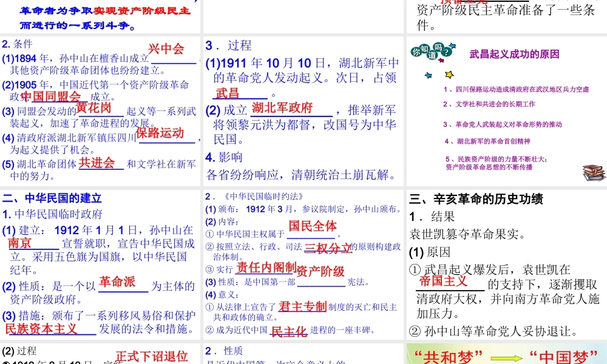This screenshot has width=607, height=364.
Task: Click reason 4、湖北新军的革命首创精神
Action: pos(487,141)
